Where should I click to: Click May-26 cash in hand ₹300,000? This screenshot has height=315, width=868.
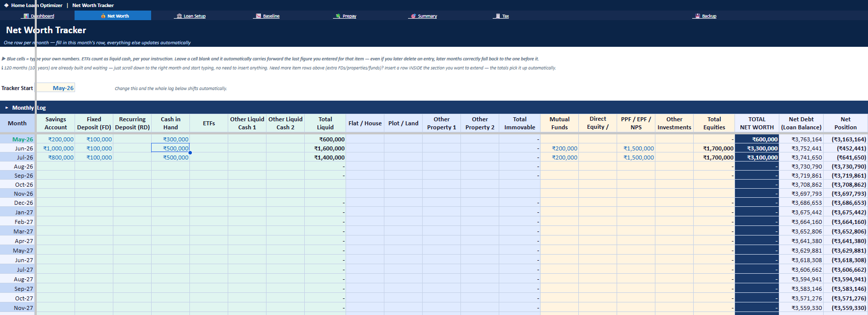170,139
